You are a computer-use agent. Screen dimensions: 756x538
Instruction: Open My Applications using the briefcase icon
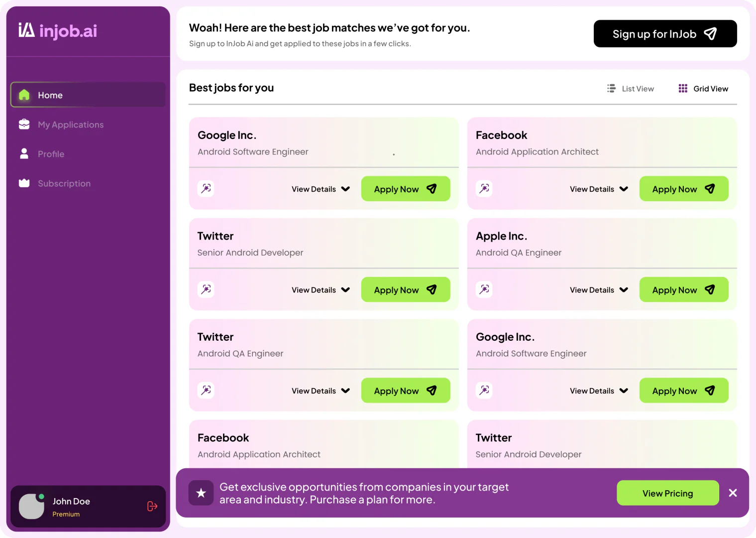point(24,124)
